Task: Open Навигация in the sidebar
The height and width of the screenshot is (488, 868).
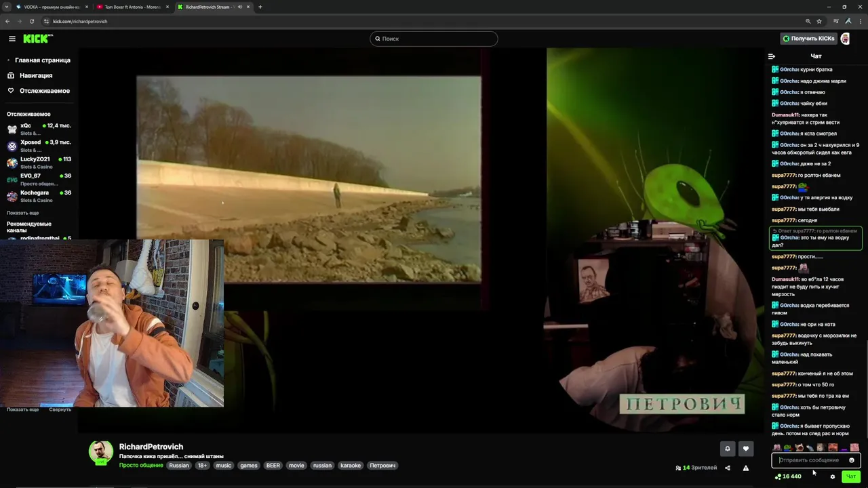Action: coord(31,75)
